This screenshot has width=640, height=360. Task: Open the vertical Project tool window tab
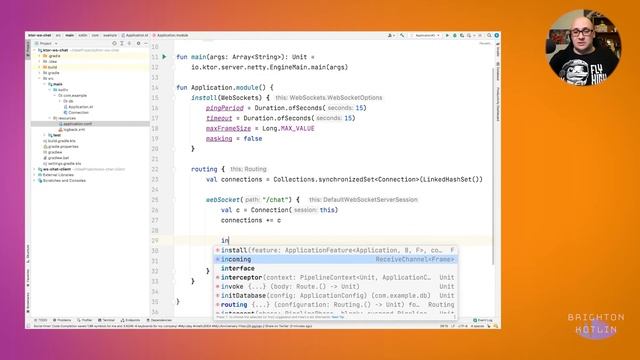pyautogui.click(x=28, y=50)
